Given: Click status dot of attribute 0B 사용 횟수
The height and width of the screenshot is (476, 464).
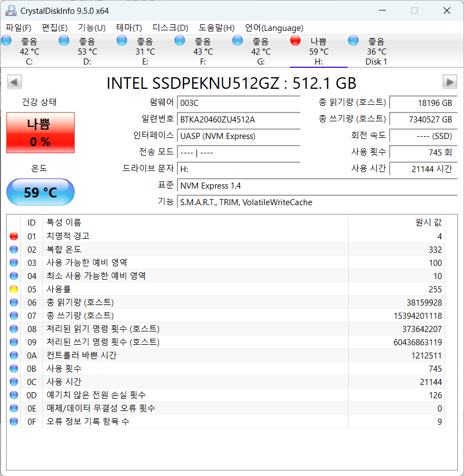Looking at the screenshot, I should pos(14,368).
